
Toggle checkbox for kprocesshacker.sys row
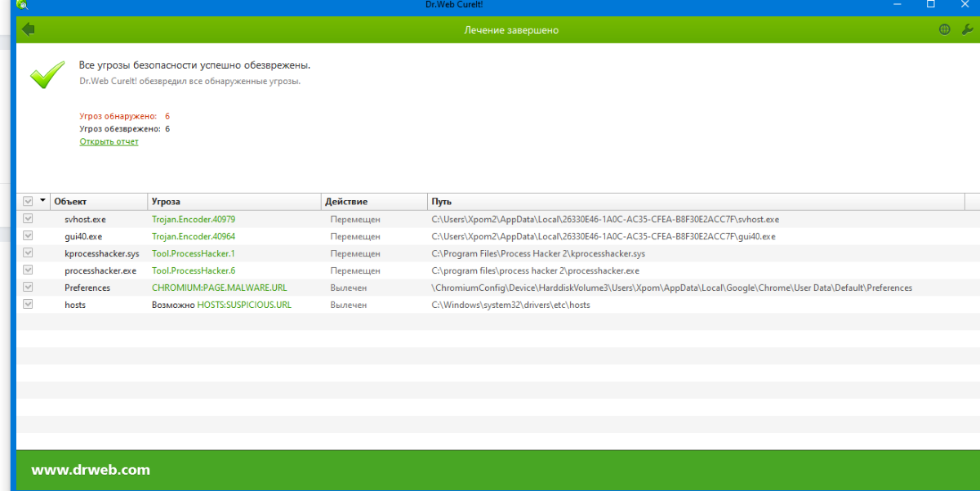(28, 253)
